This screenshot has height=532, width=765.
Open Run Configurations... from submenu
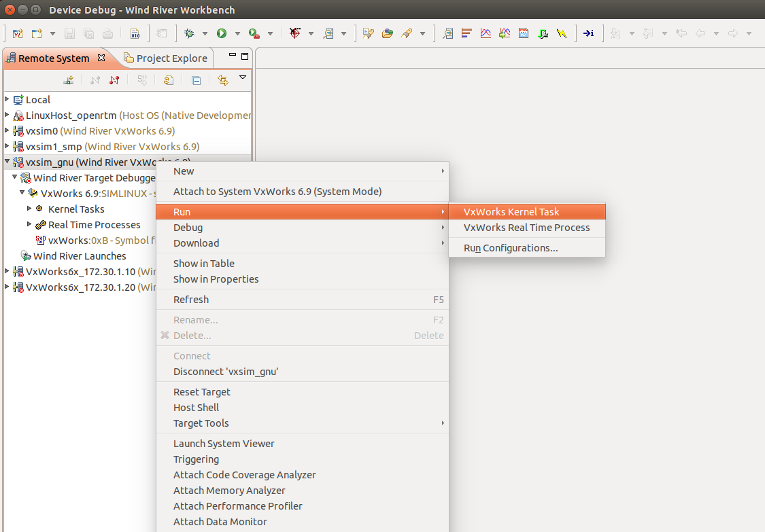[527, 248]
